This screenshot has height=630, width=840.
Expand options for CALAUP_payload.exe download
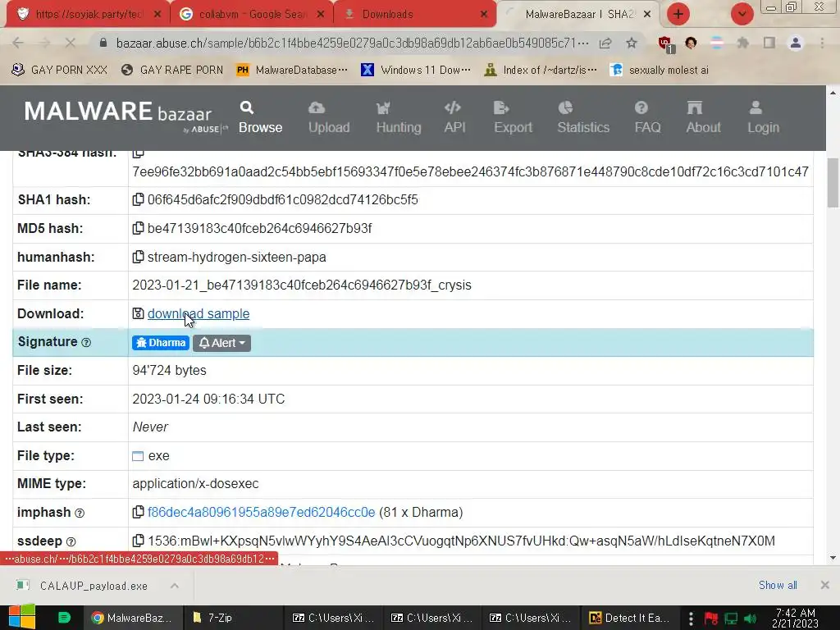pyautogui.click(x=174, y=586)
